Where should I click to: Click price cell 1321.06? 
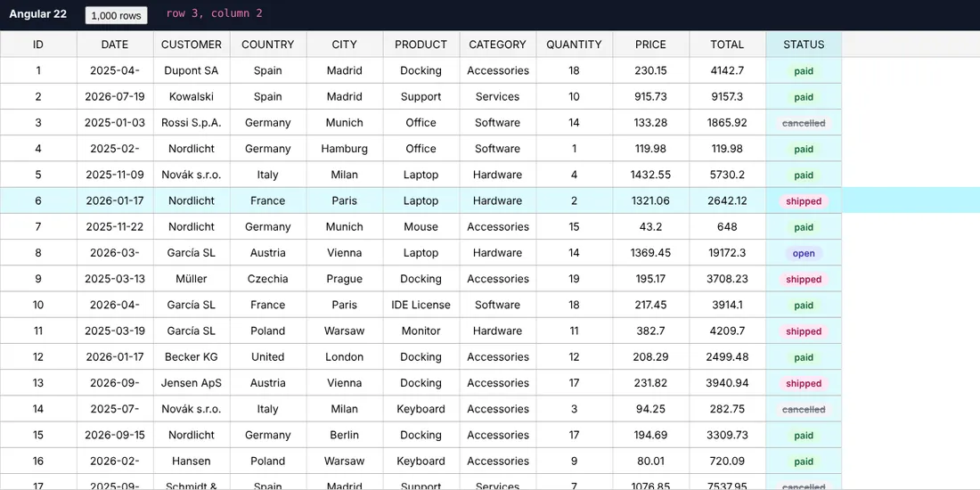650,200
